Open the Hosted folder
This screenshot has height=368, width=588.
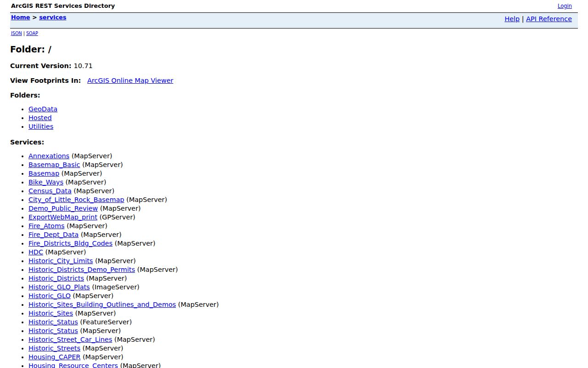(x=40, y=118)
